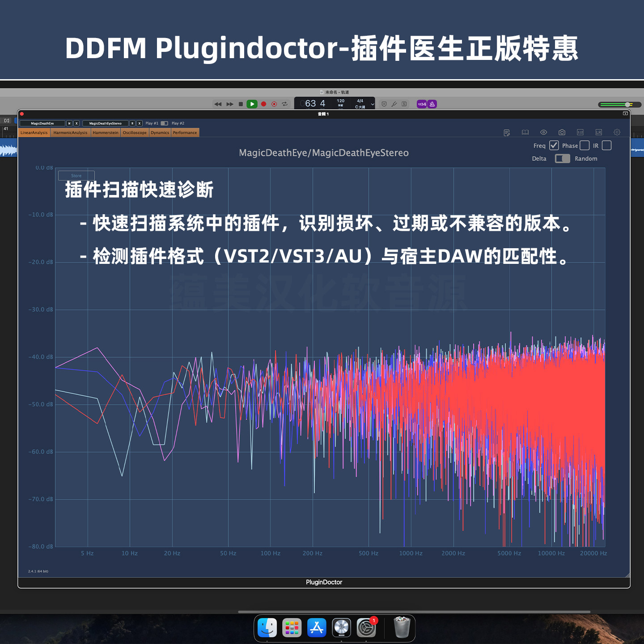Image resolution: width=644 pixels, height=644 pixels.
Task: Open the notes editor icon in PluginDoctor
Action: click(507, 132)
